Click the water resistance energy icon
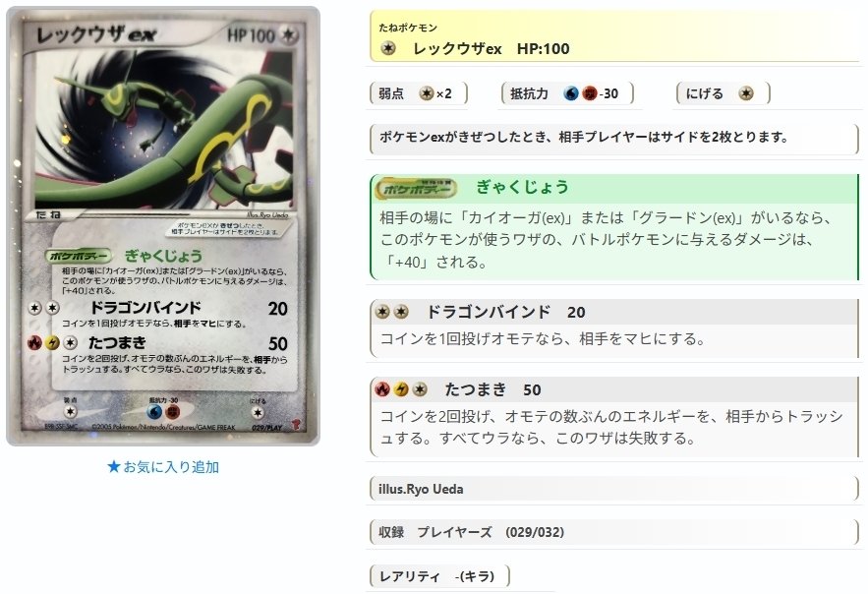This screenshot has width=868, height=594. (x=571, y=93)
